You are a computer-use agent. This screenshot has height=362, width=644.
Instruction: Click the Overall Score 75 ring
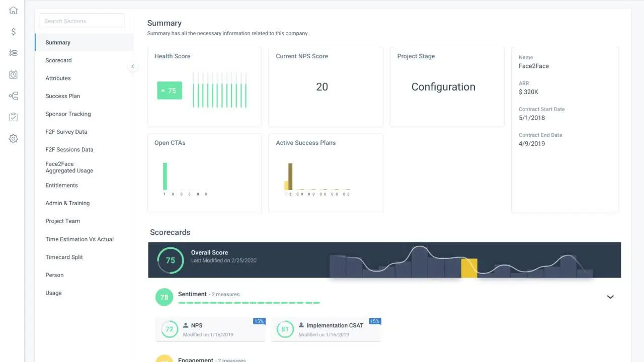tap(171, 260)
